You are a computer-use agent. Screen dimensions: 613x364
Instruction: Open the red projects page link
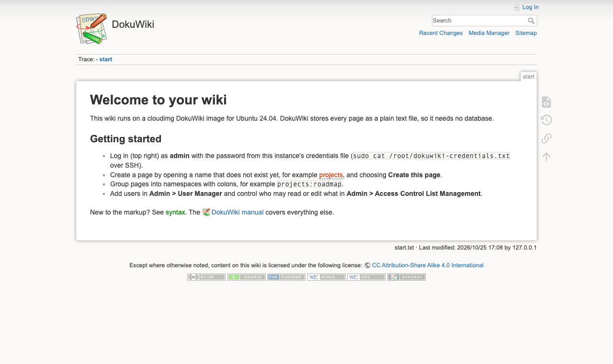coord(331,175)
